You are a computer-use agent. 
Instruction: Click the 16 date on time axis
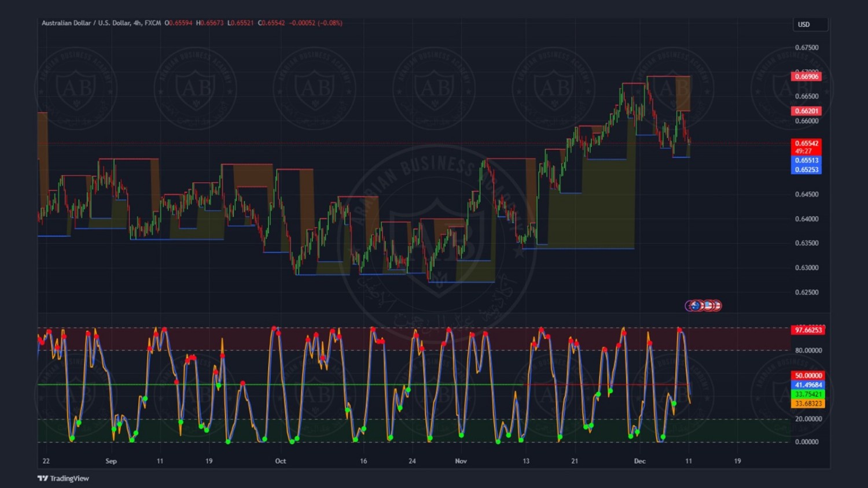pos(363,461)
